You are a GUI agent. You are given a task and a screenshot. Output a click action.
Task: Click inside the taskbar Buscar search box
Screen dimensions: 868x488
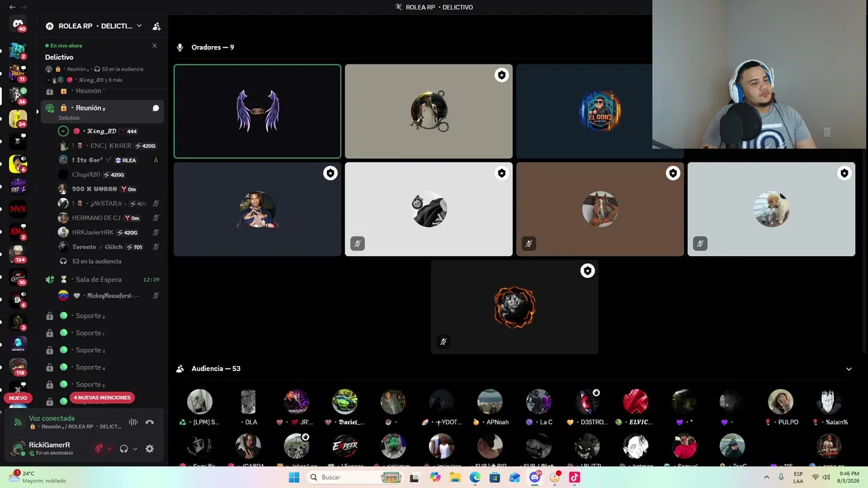pos(354,477)
